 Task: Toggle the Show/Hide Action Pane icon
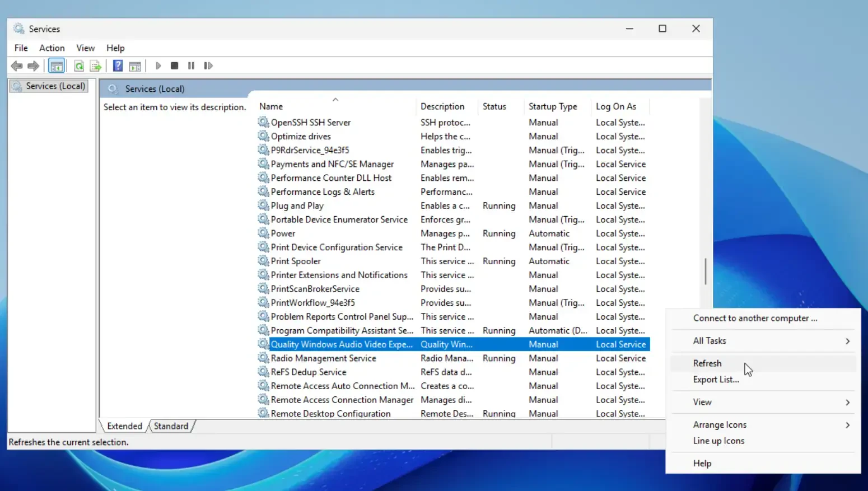tap(135, 66)
